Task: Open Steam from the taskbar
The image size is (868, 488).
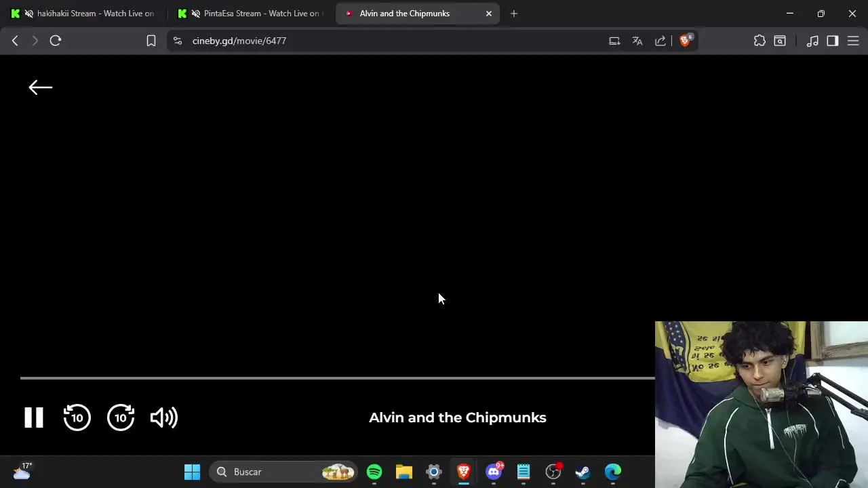Action: point(583,472)
